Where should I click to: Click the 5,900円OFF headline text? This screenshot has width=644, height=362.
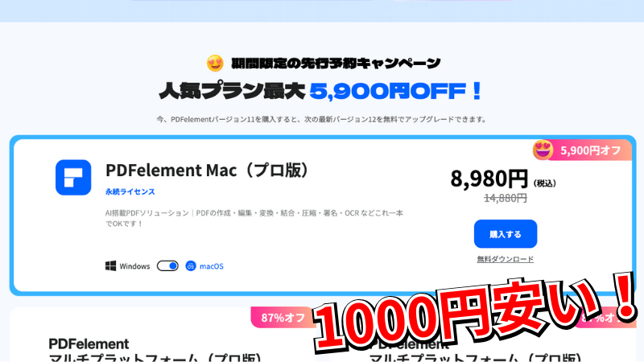[395, 91]
